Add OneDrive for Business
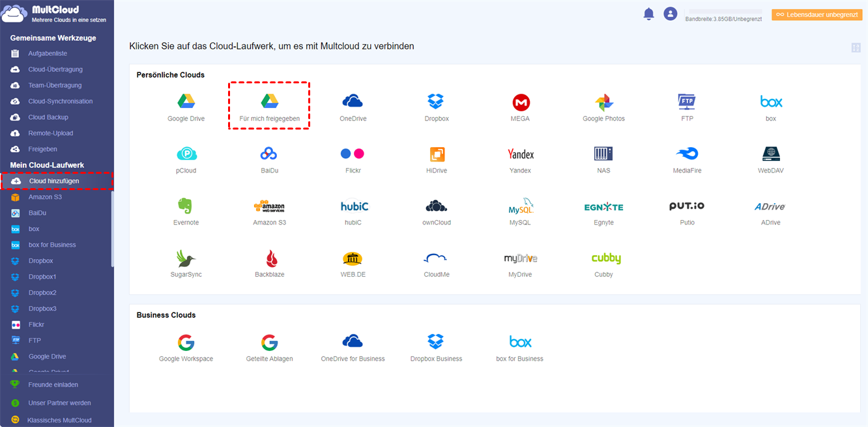Screen dimensions: 868x427 [x=353, y=348]
